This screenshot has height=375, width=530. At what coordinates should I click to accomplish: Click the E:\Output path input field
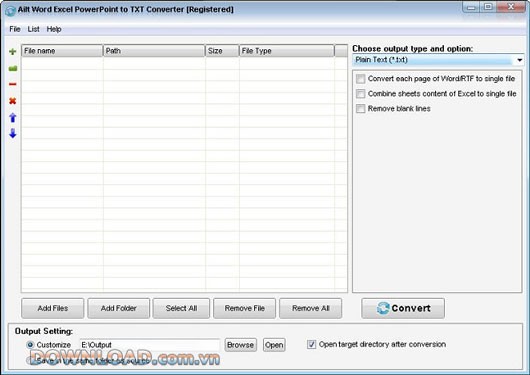(150, 345)
